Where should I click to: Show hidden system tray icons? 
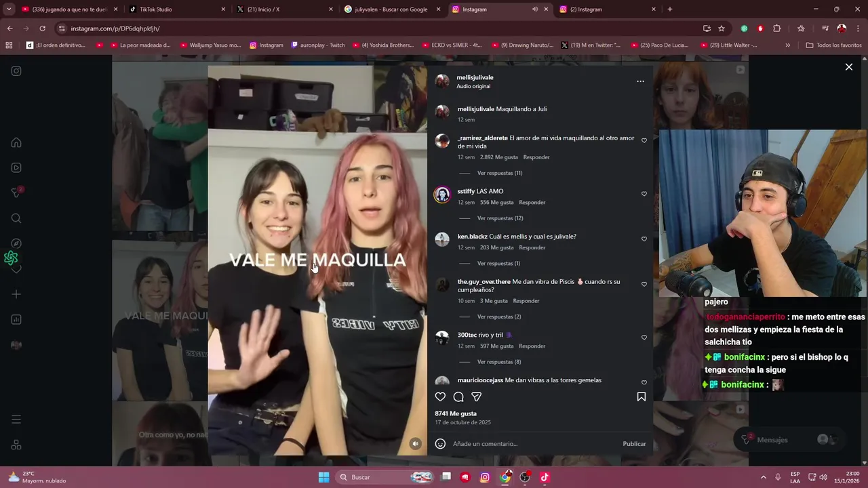click(763, 477)
